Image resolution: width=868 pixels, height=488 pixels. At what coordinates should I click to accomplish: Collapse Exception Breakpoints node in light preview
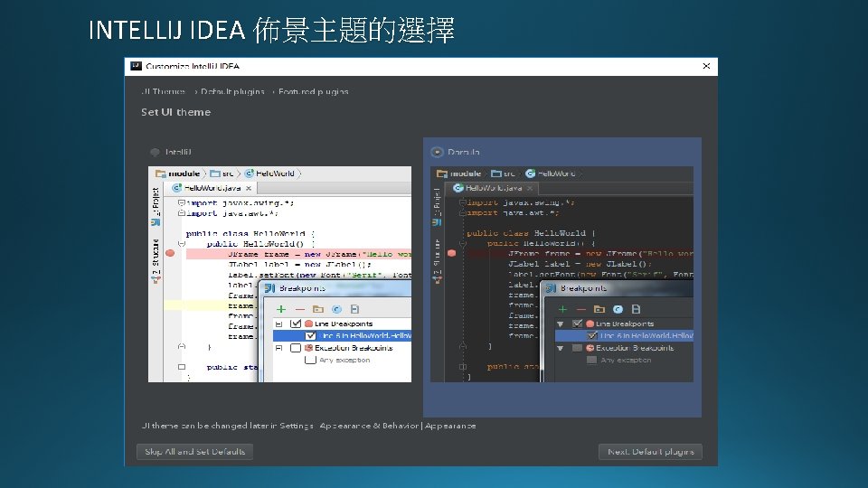[279, 348]
